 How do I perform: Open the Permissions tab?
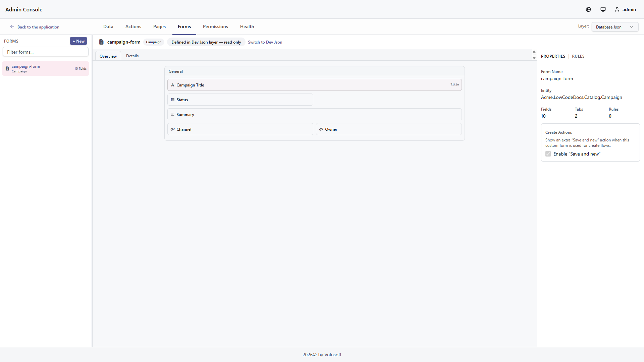click(215, 26)
